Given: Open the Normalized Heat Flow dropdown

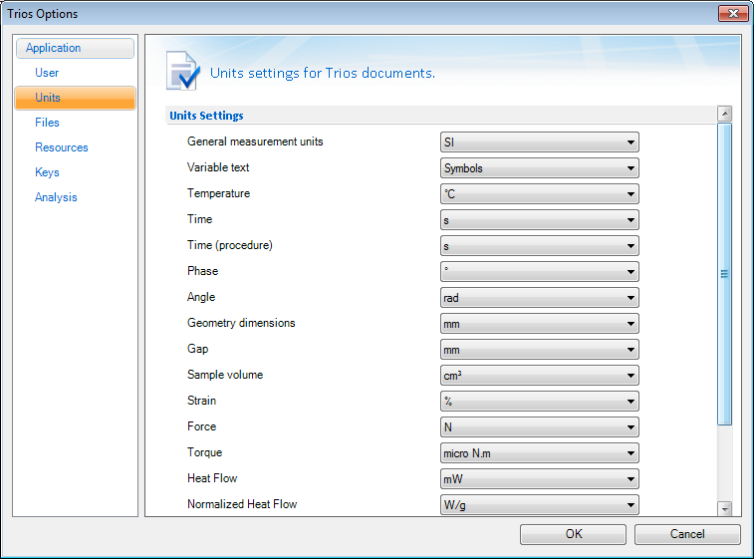Looking at the screenshot, I should point(540,505).
